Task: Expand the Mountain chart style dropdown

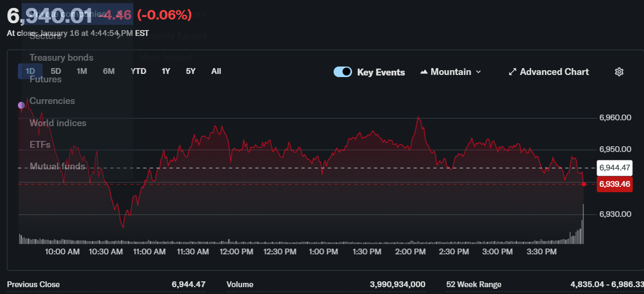Action: point(478,72)
